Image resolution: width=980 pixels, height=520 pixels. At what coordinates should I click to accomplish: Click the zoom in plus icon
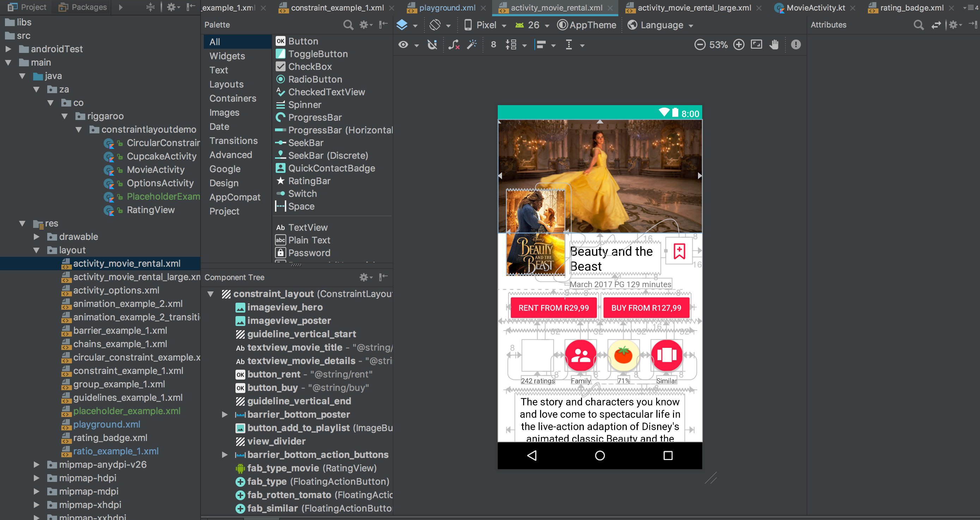(x=739, y=44)
